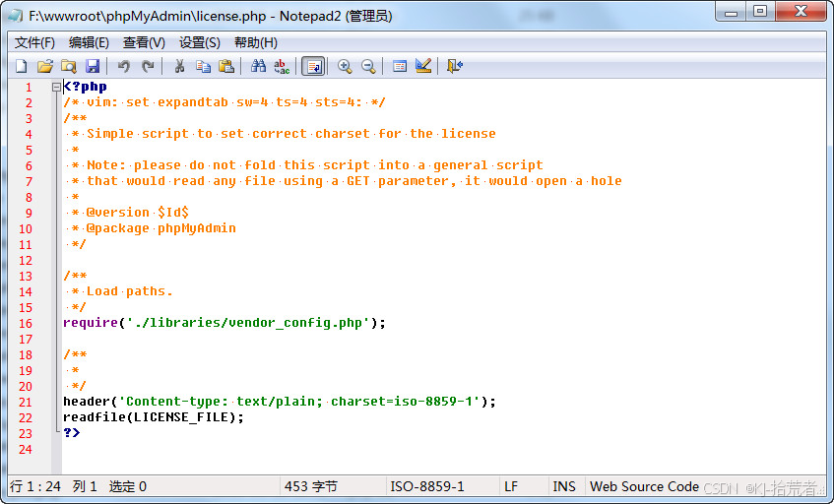Screen dimensions: 834x504
Task: Click 'Web Source Code' scheme in status bar
Action: [644, 486]
